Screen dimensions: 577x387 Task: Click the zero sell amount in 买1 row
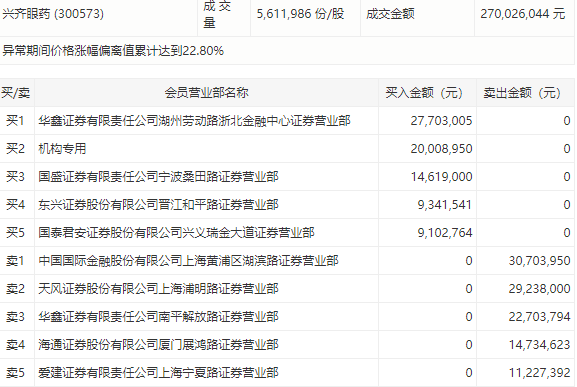pos(567,121)
